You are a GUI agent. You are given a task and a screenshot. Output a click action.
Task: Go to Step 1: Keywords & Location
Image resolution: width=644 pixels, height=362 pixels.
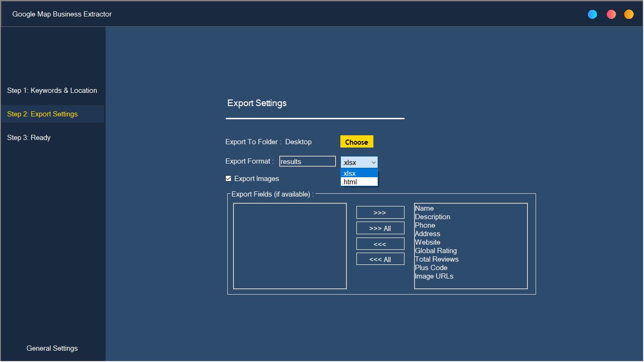pos(52,90)
